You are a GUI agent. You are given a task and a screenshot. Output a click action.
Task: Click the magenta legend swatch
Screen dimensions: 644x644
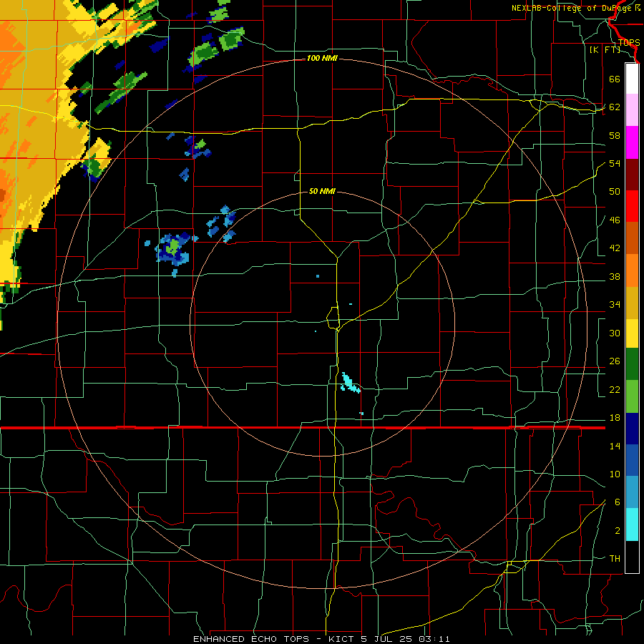pyautogui.click(x=632, y=142)
